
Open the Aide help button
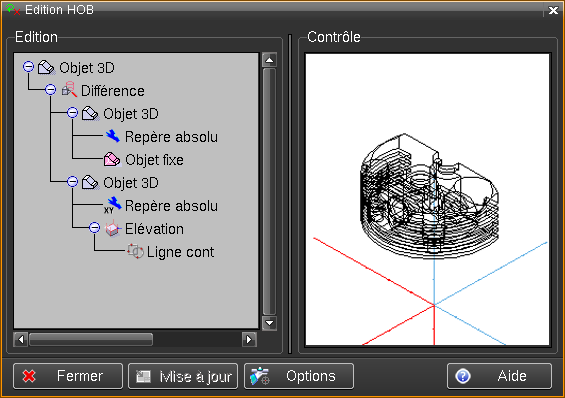coord(499,376)
